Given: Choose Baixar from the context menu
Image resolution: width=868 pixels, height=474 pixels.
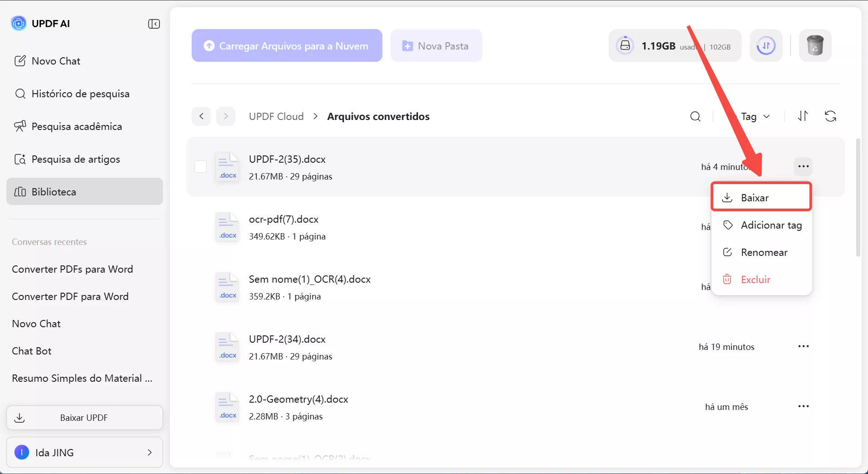Looking at the screenshot, I should pos(761,197).
